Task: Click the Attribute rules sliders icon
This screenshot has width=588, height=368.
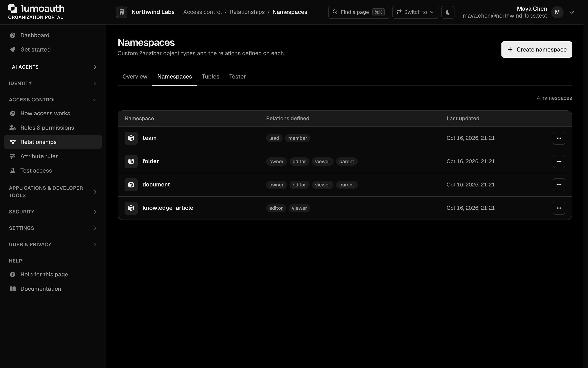Action: 13,156
